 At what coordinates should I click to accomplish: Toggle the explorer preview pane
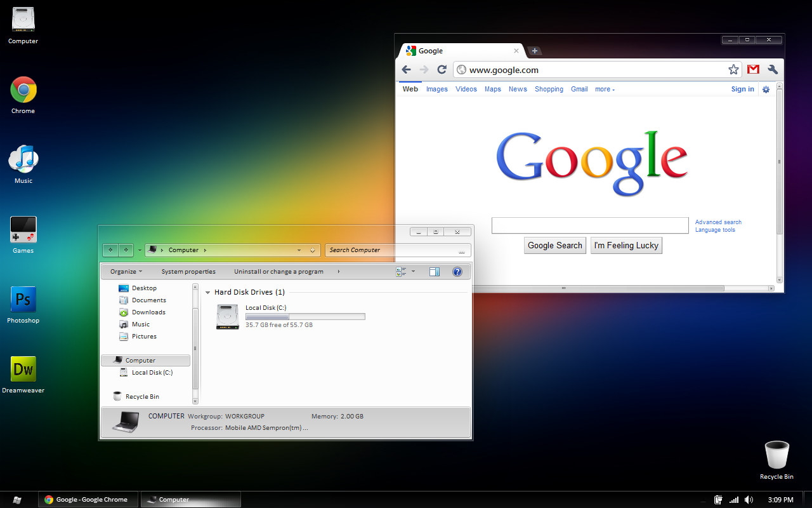[x=435, y=272]
